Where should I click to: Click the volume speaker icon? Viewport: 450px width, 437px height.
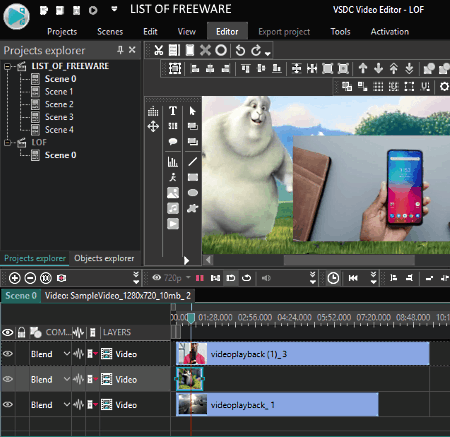pyautogui.click(x=266, y=278)
